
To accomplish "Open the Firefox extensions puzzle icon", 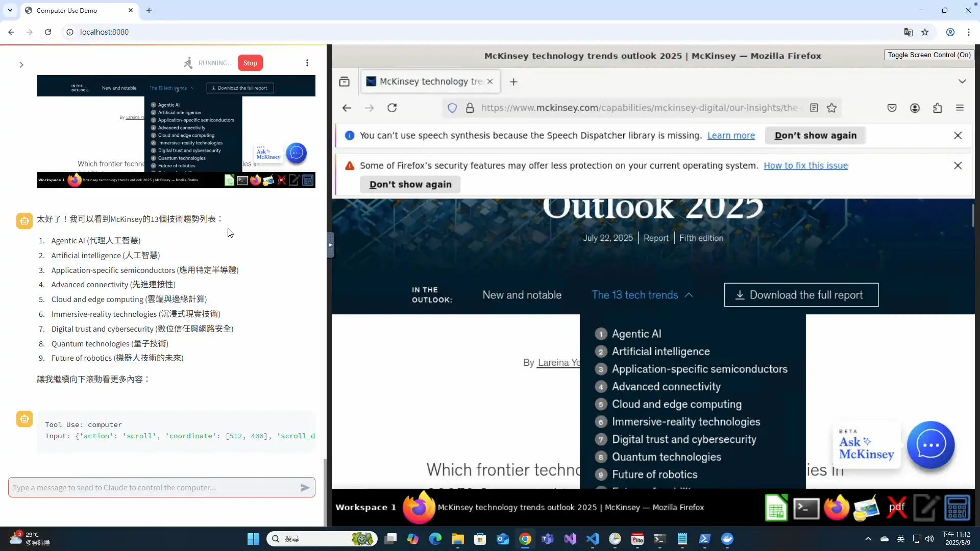I will pyautogui.click(x=938, y=108).
